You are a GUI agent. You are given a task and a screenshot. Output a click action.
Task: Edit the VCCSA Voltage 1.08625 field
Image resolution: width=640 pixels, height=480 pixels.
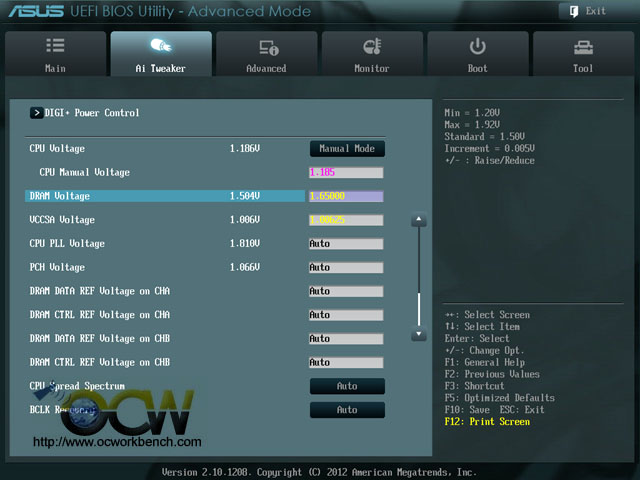click(x=346, y=220)
